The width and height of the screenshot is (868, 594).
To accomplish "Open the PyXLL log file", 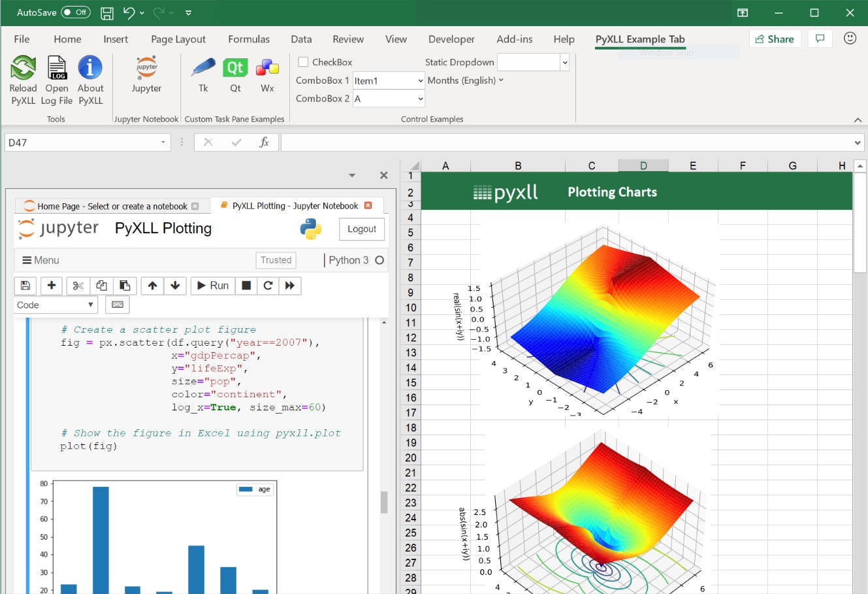I will (x=57, y=80).
